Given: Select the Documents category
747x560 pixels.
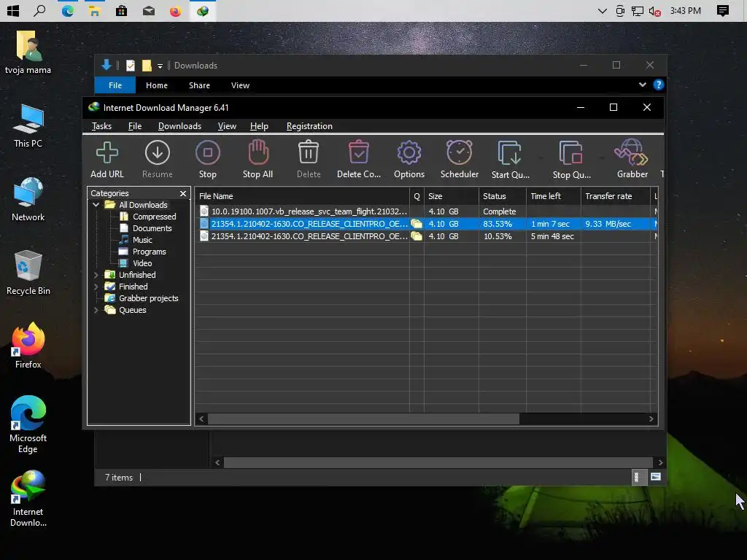Looking at the screenshot, I should click(x=152, y=228).
